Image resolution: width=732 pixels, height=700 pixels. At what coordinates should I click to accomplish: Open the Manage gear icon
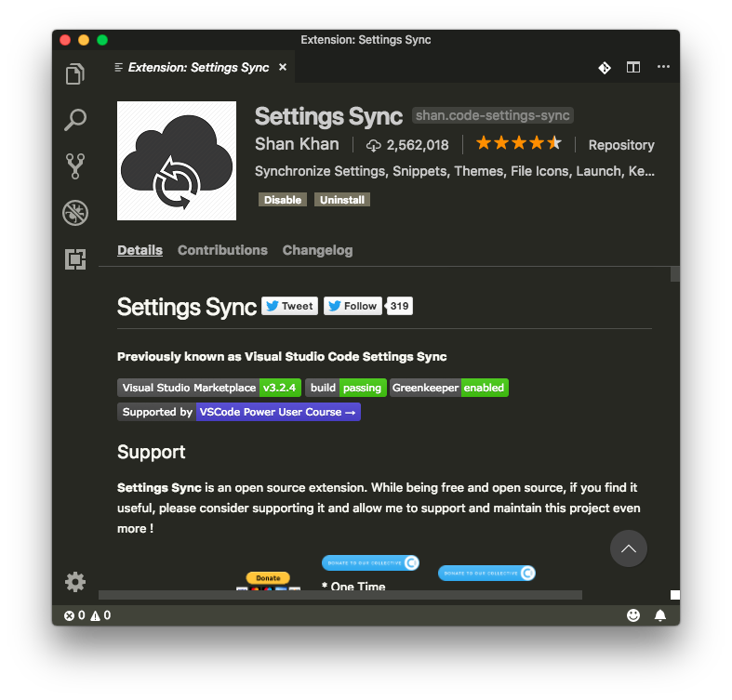click(75, 582)
